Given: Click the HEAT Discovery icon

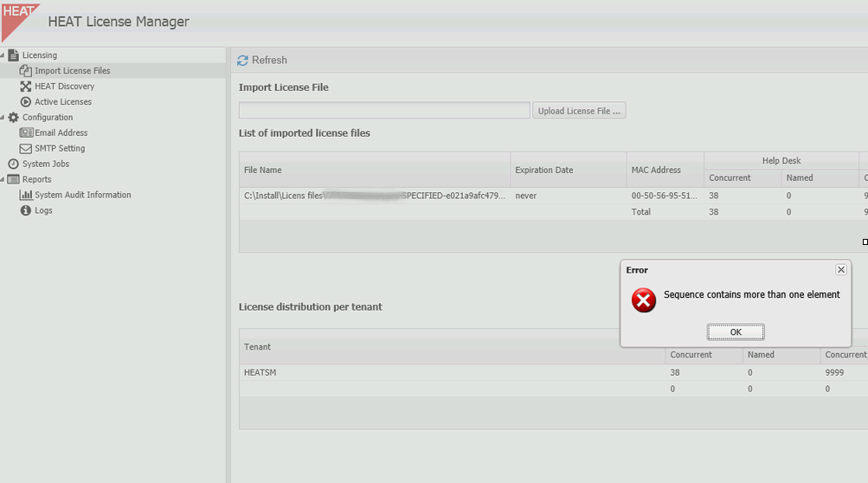Looking at the screenshot, I should tap(26, 87).
